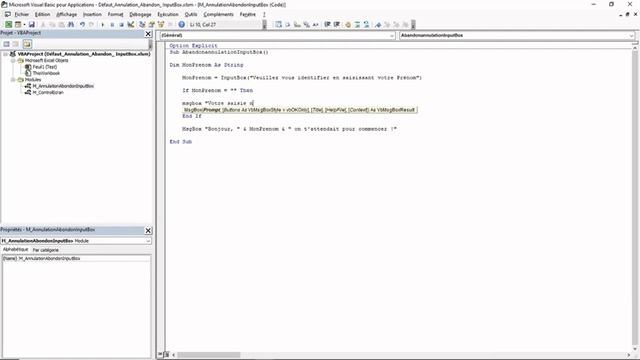The image size is (640, 360).
Task: Click the Reset (stop) icon
Action: pyautogui.click(x=121, y=24)
